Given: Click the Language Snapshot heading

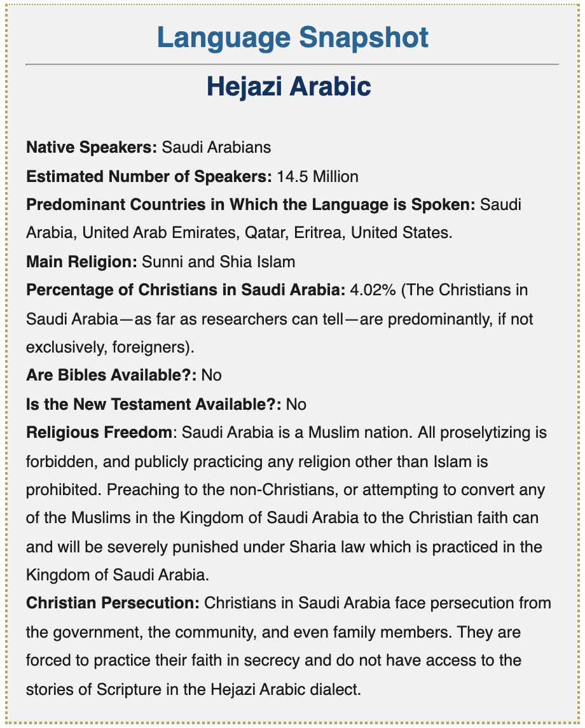Looking at the screenshot, I should [292, 38].
